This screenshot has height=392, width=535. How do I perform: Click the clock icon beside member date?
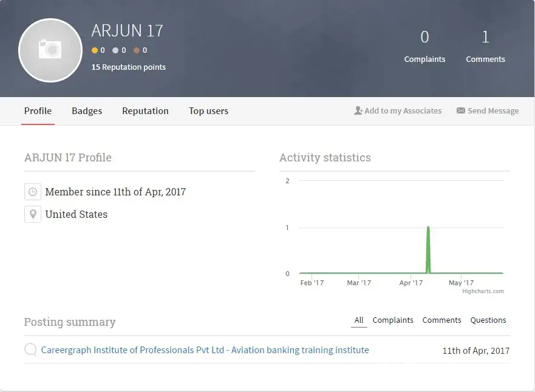[33, 192]
